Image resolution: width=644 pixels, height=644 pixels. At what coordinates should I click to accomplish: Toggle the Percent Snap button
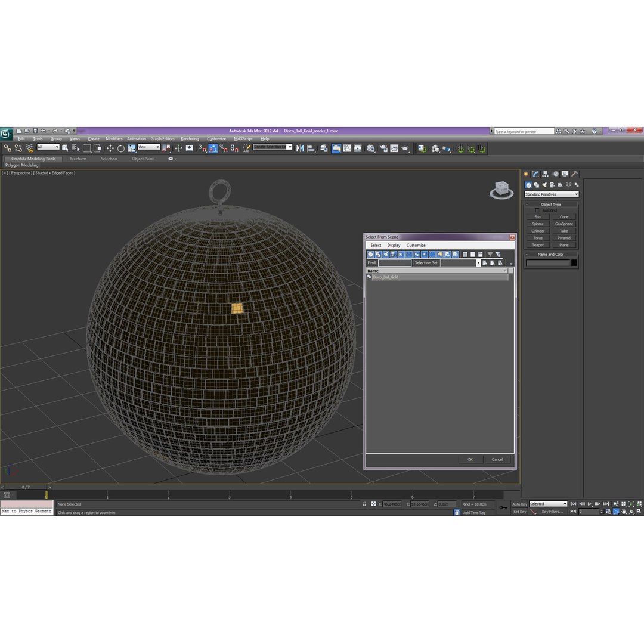(x=224, y=148)
